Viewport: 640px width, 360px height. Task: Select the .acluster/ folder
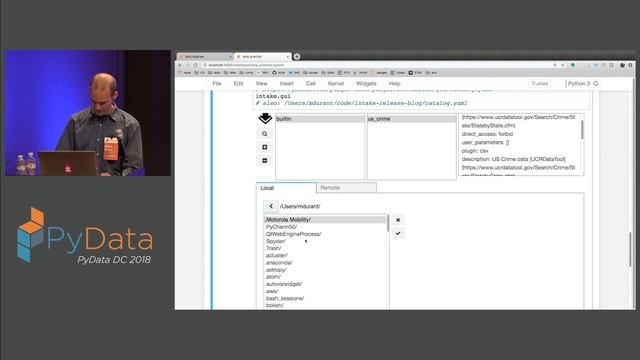[325, 256]
